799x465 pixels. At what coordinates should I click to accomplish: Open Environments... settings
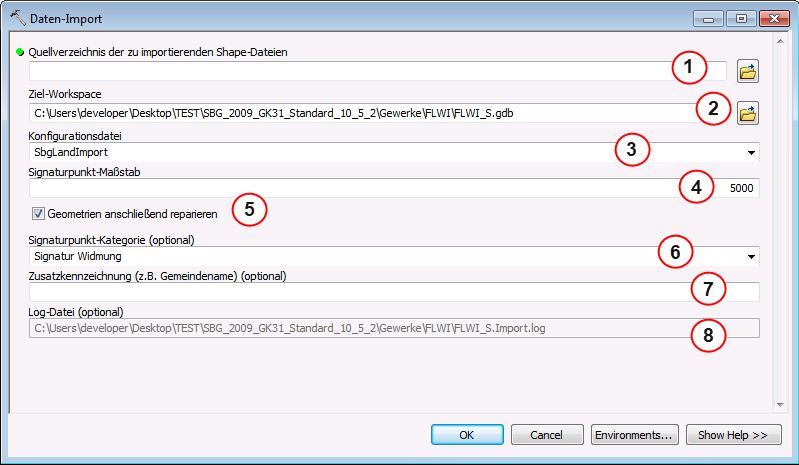[x=634, y=434]
